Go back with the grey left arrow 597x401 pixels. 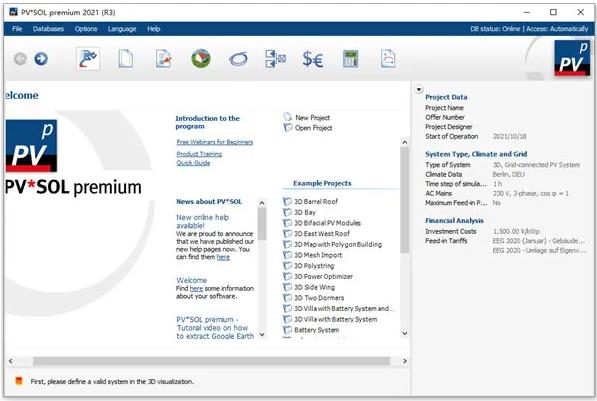point(20,59)
